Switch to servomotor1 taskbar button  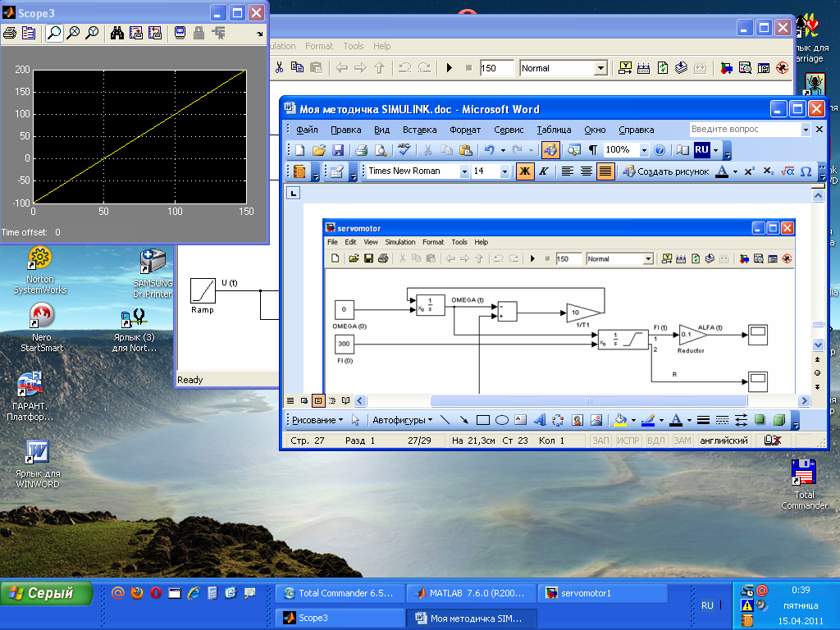pos(602,593)
